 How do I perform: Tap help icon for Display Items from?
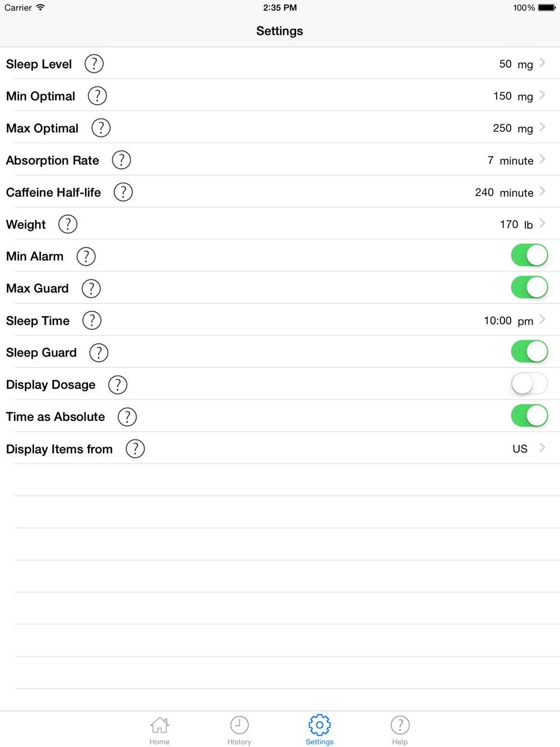(135, 449)
